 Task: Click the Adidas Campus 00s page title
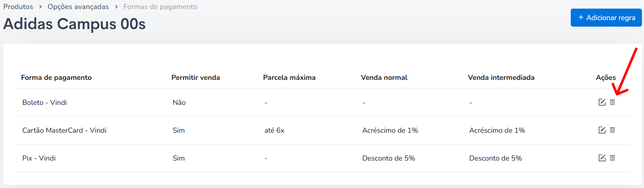[75, 24]
